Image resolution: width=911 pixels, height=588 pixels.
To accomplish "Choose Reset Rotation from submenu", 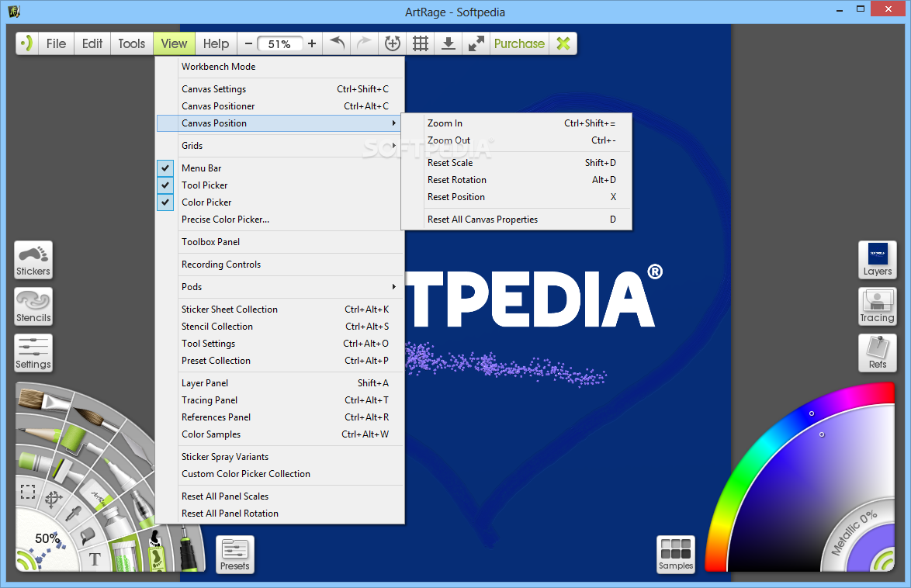I will 517,180.
